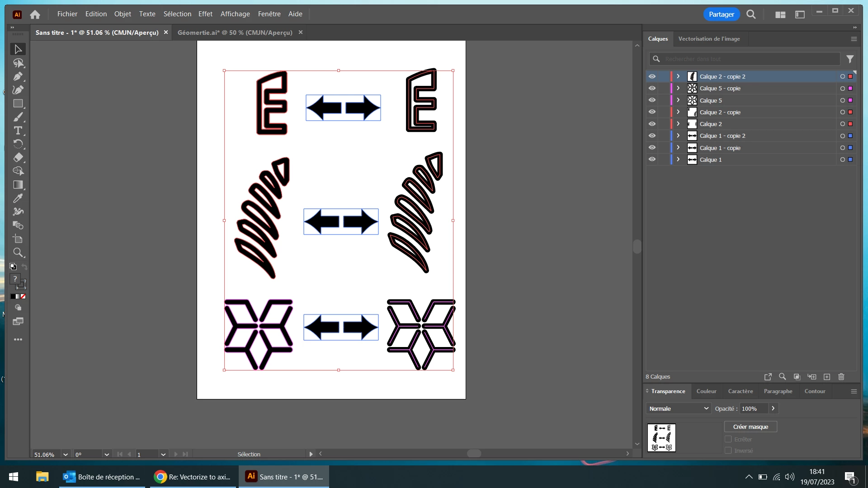Expand the Calque 2 layer contents
Viewport: 868px width, 488px height.
pos(678,124)
